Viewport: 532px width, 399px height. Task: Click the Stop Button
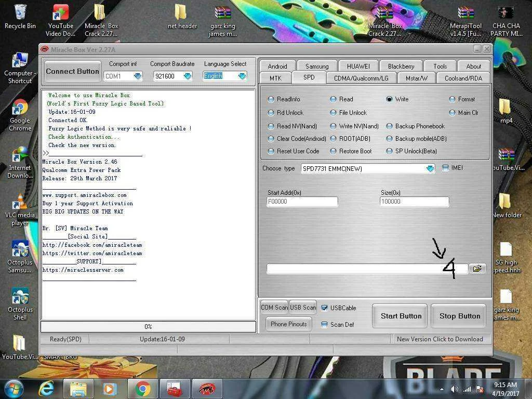click(x=459, y=316)
